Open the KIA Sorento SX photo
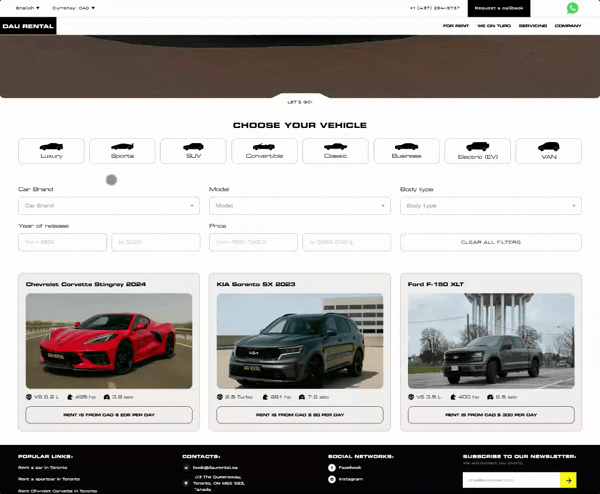Image resolution: width=600 pixels, height=494 pixels. click(x=300, y=341)
